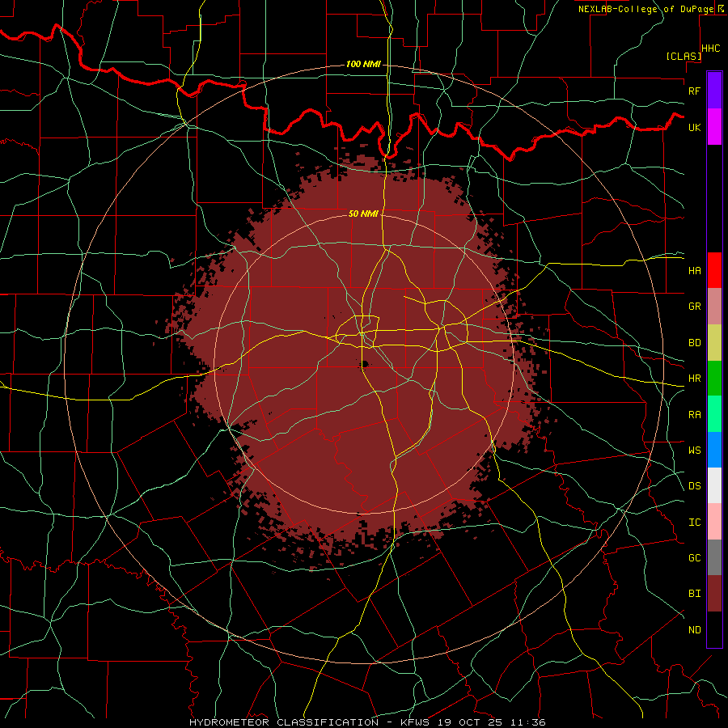Click the BD legend label
This screenshot has height=728, width=728.
(694, 343)
